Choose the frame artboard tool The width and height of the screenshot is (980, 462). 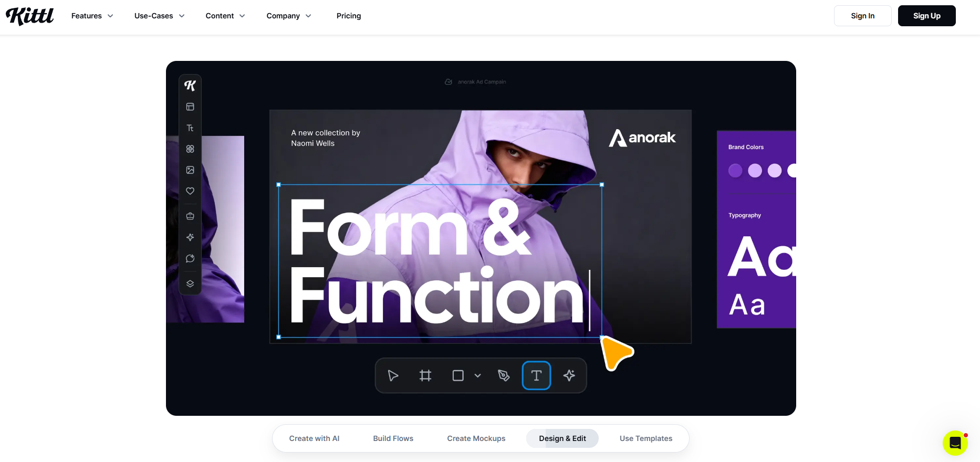[425, 375]
